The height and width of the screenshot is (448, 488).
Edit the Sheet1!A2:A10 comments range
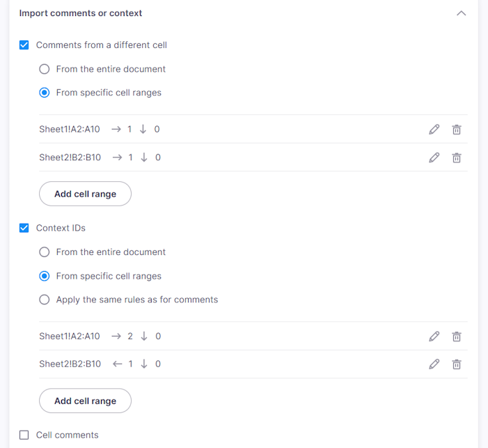coord(434,130)
